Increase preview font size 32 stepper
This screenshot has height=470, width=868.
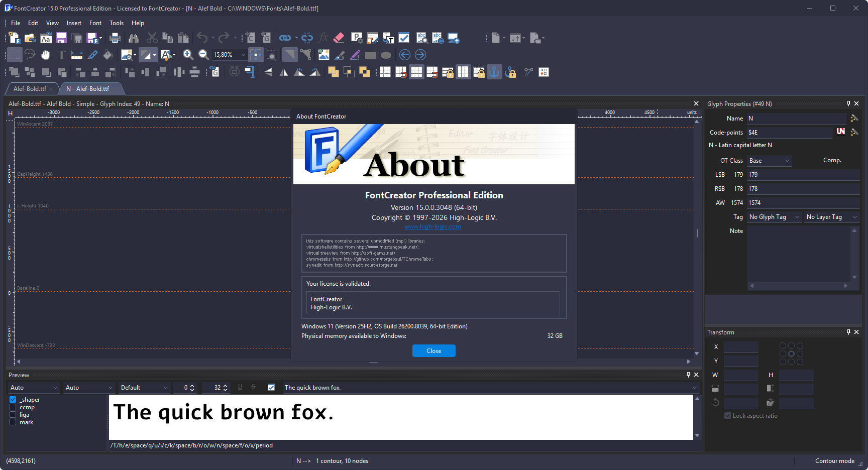click(x=226, y=386)
